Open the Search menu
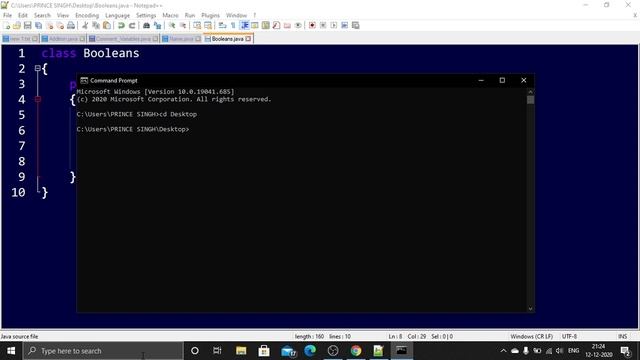The width and height of the screenshot is (640, 360). (42, 15)
